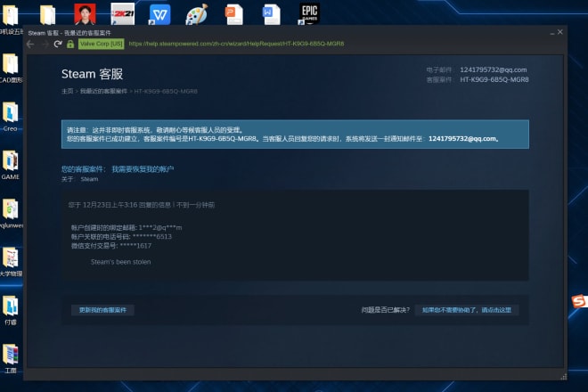Click the Valve Corp [US] certificate badge
Screen dimensions: 588x392
click(x=101, y=44)
